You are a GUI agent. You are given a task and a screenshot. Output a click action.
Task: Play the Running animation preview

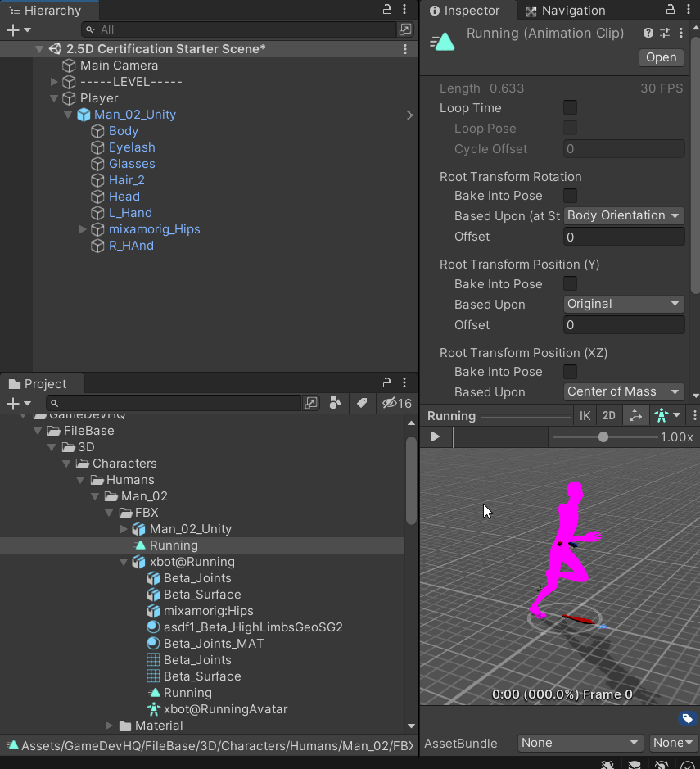(x=435, y=437)
